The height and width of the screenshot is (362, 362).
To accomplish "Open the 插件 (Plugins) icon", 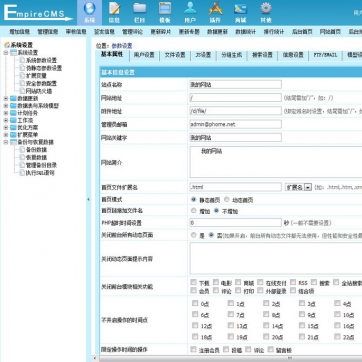I will click(x=215, y=9).
